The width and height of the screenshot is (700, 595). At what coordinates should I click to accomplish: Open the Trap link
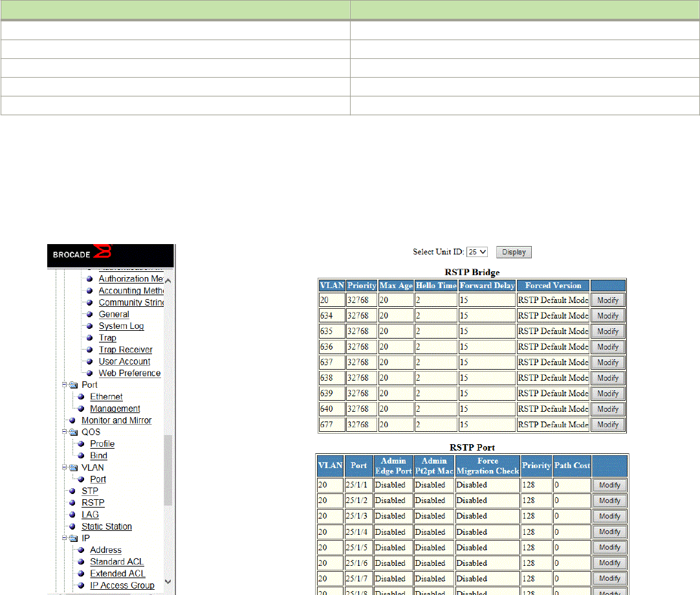[107, 338]
